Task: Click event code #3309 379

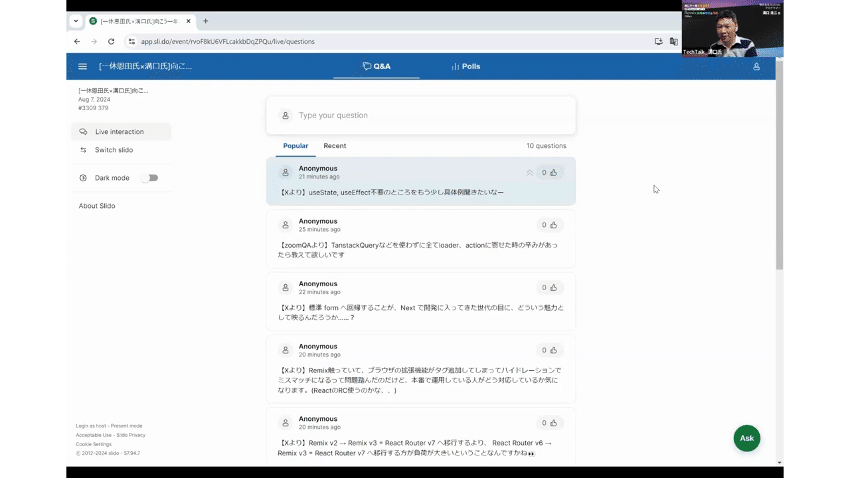Action: (x=93, y=108)
